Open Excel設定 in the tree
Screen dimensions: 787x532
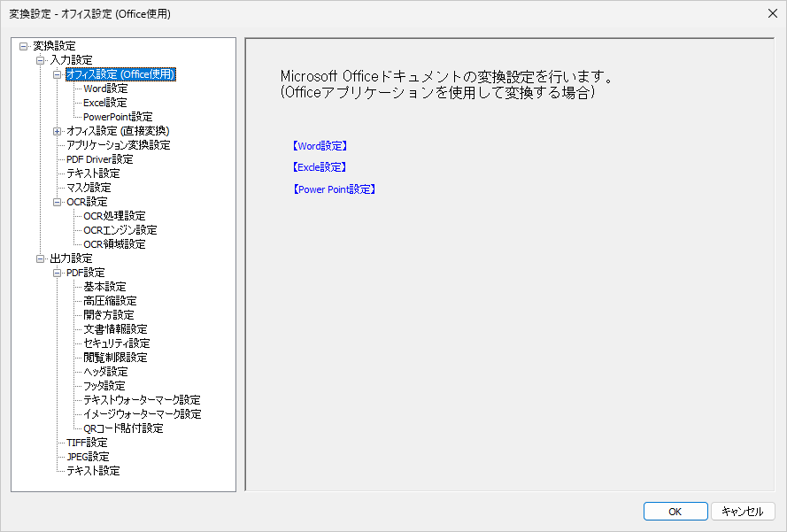tap(104, 103)
